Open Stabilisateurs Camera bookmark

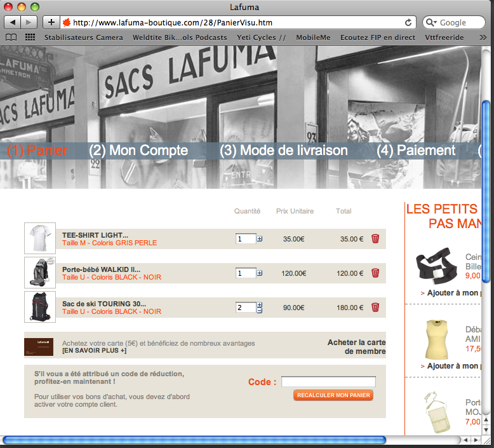point(83,37)
